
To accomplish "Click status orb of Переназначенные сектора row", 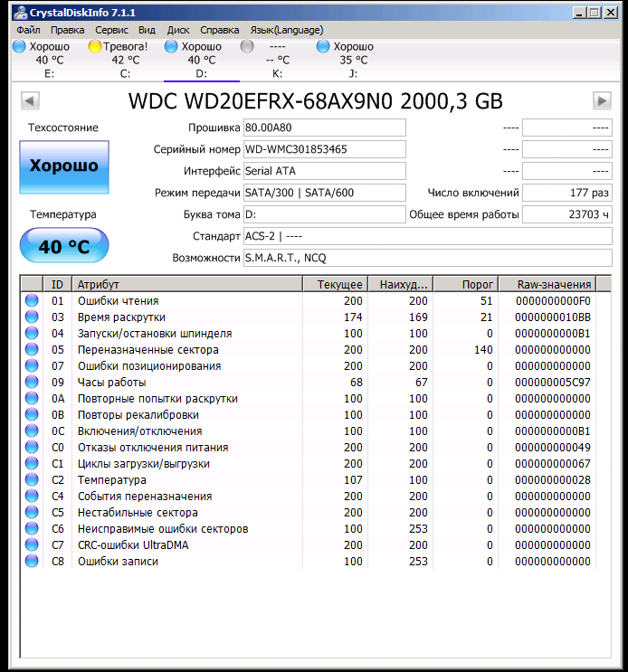I will coord(32,349).
